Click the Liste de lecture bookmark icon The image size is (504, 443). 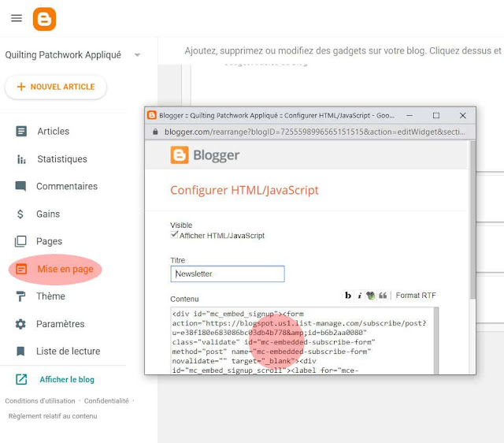(x=20, y=352)
